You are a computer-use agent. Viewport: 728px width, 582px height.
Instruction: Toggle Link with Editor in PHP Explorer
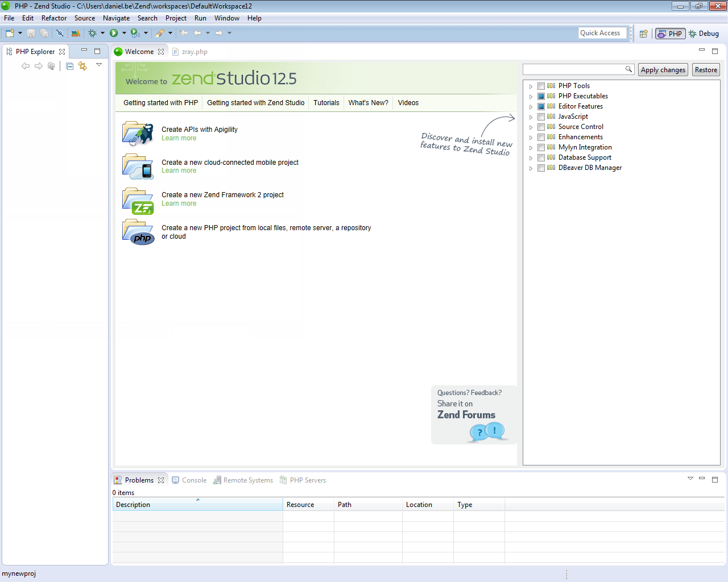click(x=83, y=66)
